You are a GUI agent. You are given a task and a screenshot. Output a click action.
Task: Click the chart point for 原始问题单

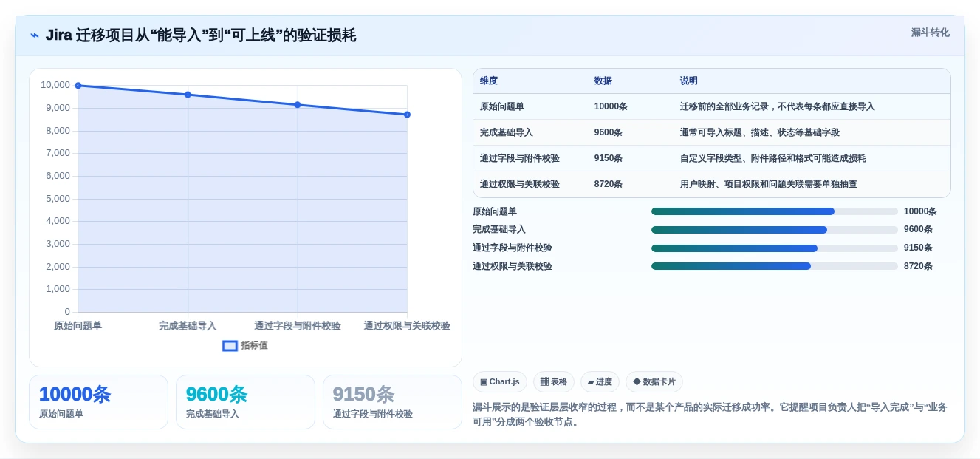(x=78, y=86)
